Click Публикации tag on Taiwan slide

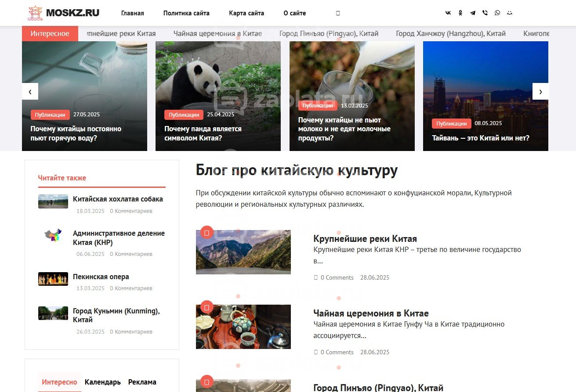(x=452, y=123)
